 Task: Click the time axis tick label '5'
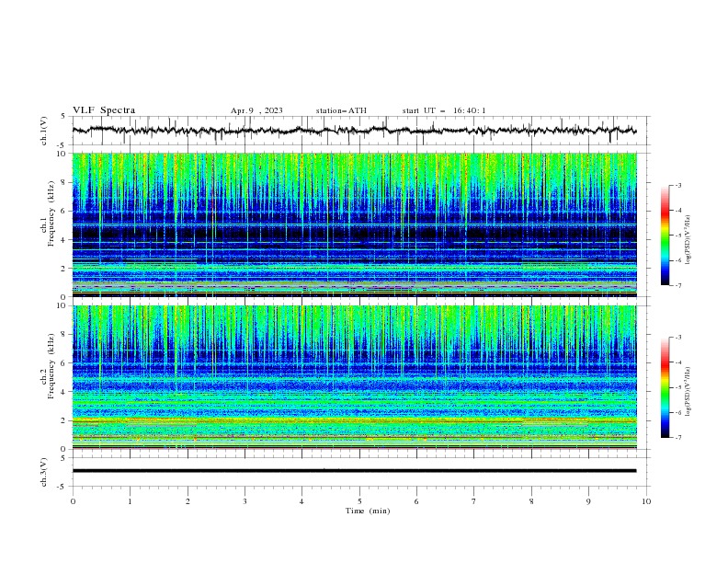tap(359, 501)
